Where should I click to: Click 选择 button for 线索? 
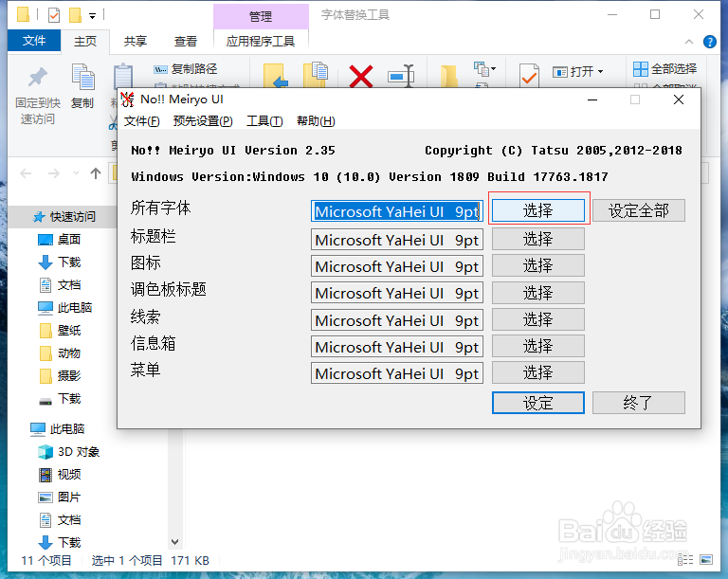(538, 319)
